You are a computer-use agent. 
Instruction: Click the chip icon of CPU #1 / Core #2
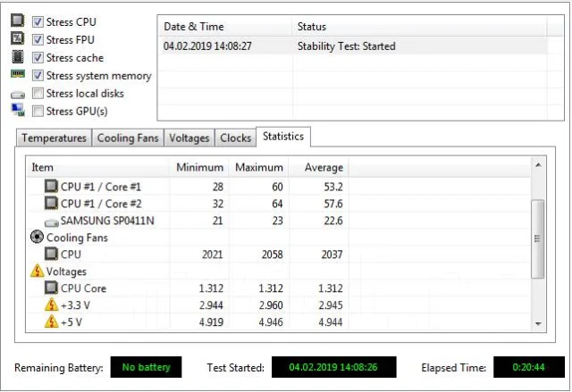51,203
